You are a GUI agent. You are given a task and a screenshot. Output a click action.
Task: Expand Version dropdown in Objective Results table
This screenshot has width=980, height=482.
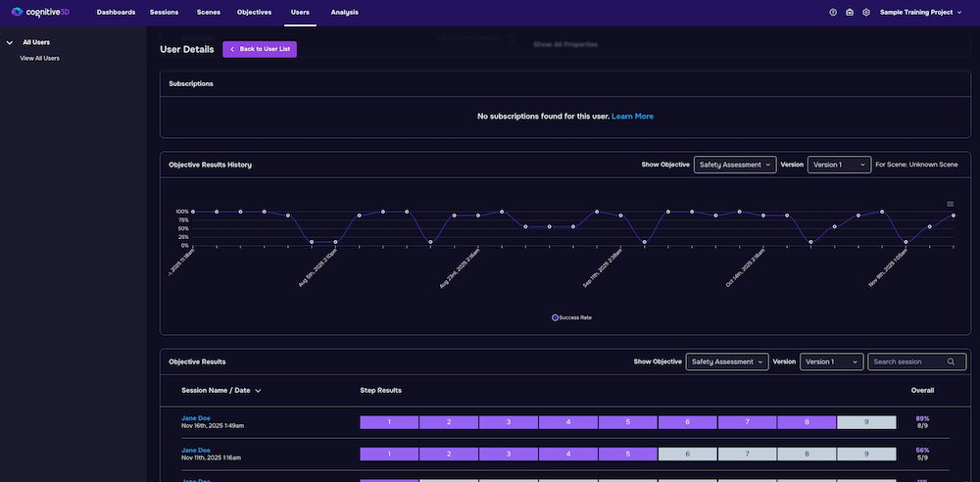click(831, 361)
